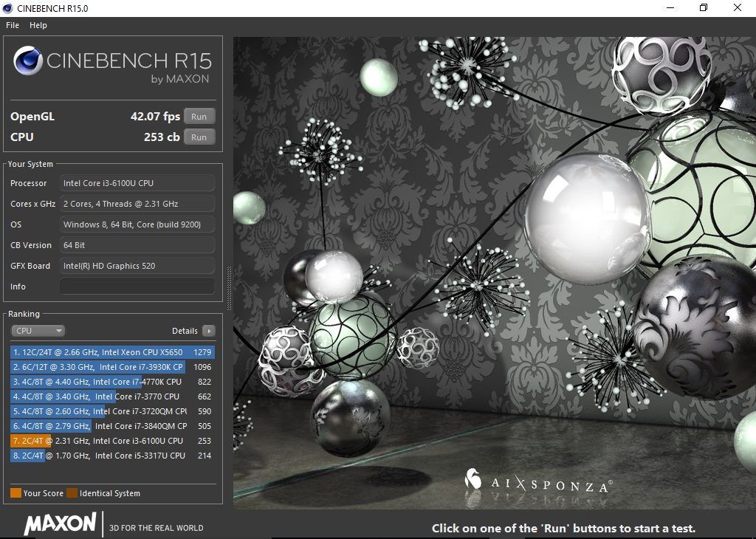Open the Ranking CPU dropdown
The height and width of the screenshot is (539, 756).
click(x=38, y=330)
